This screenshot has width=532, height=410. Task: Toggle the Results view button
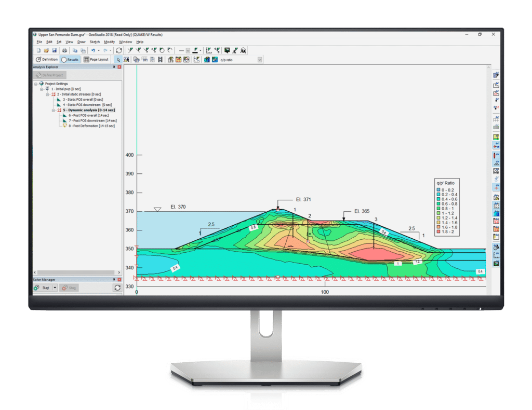pyautogui.click(x=71, y=59)
